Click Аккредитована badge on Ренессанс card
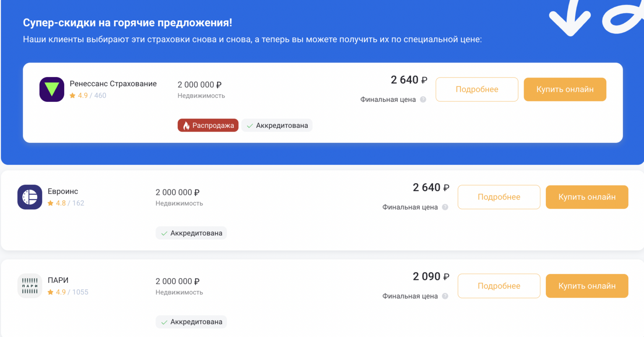This screenshot has height=337, width=644. [277, 125]
